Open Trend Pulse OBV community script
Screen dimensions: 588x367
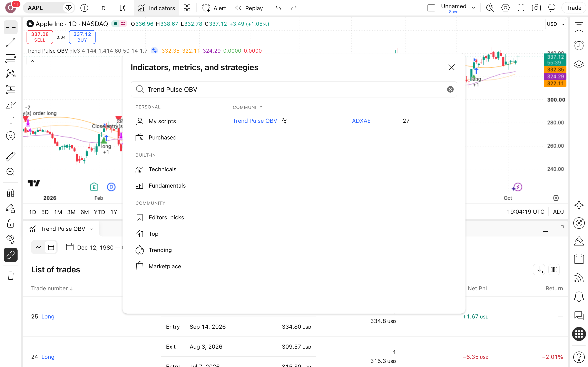click(x=255, y=121)
